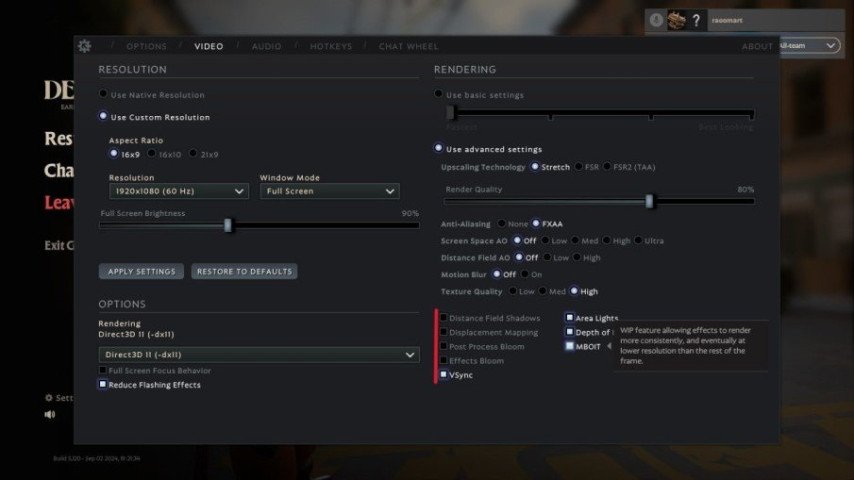Switch to the Audio tab

pyautogui.click(x=266, y=46)
